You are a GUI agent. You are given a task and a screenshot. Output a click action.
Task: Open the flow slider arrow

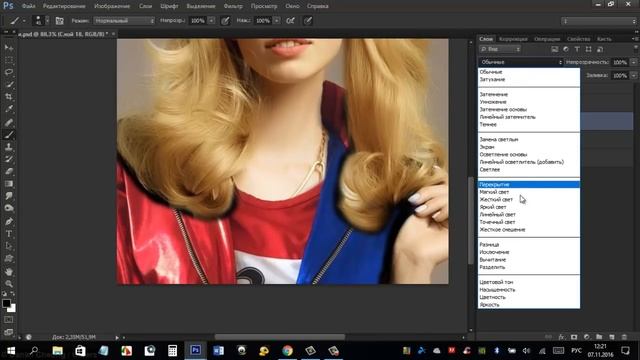(x=276, y=20)
